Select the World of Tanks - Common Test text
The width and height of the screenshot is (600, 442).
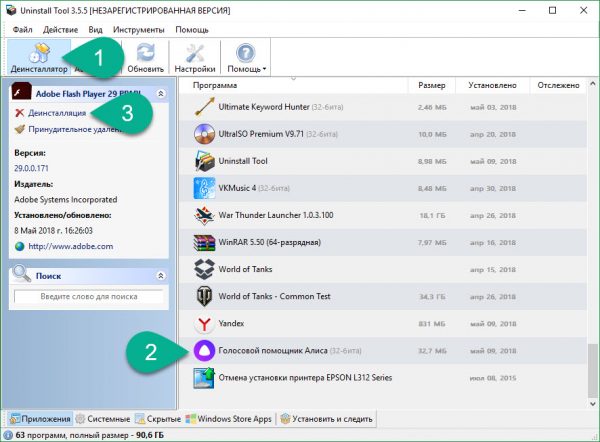pyautogui.click(x=274, y=296)
